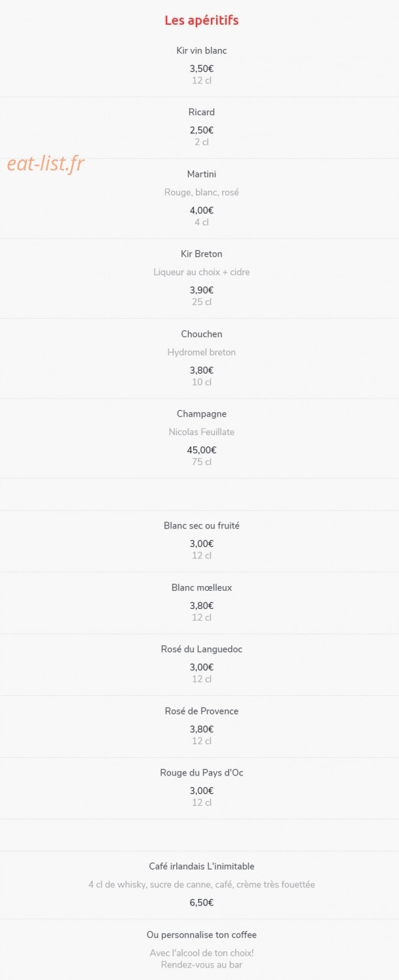
Task: Click the Liqueur au choix + cidre description
Action: point(202,272)
